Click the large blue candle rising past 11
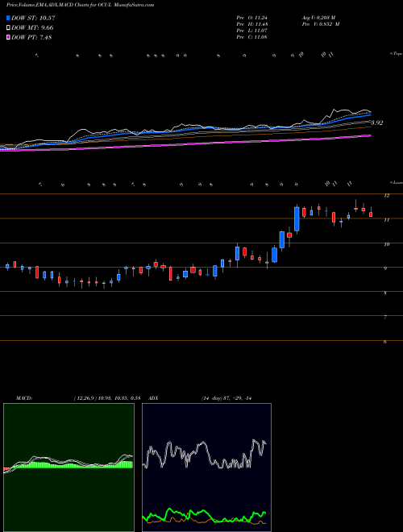This screenshot has height=532, width=403. click(x=297, y=218)
